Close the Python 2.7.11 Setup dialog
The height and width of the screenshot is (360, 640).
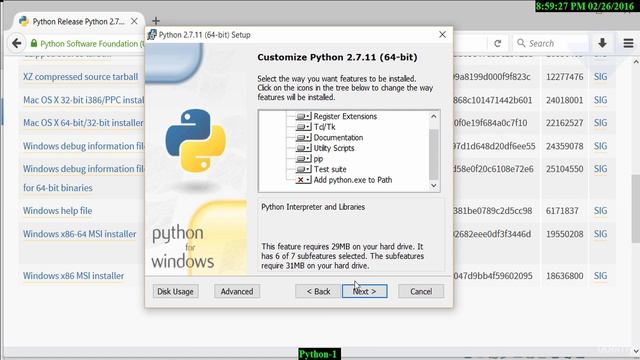pyautogui.click(x=442, y=35)
